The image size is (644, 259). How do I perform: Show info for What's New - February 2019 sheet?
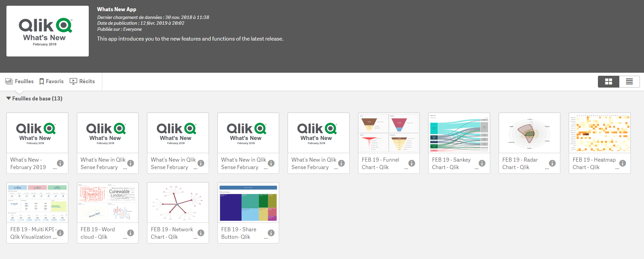coord(60,163)
